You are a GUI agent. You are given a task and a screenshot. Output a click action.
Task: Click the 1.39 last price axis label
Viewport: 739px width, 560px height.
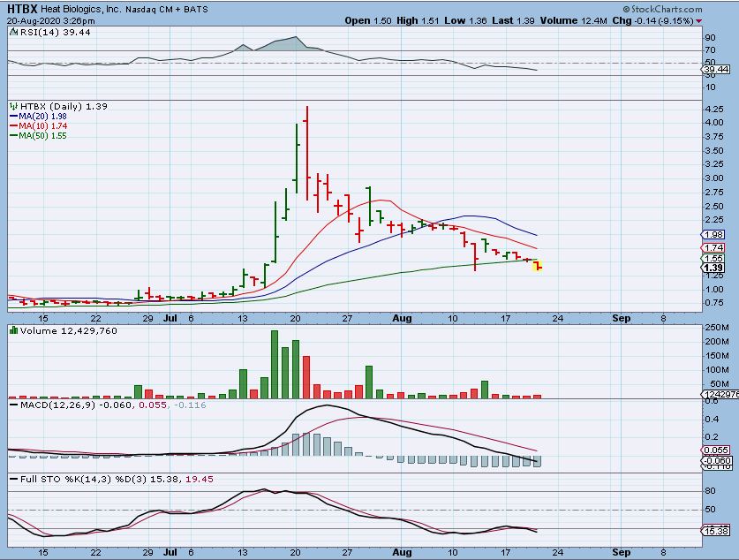(713, 268)
